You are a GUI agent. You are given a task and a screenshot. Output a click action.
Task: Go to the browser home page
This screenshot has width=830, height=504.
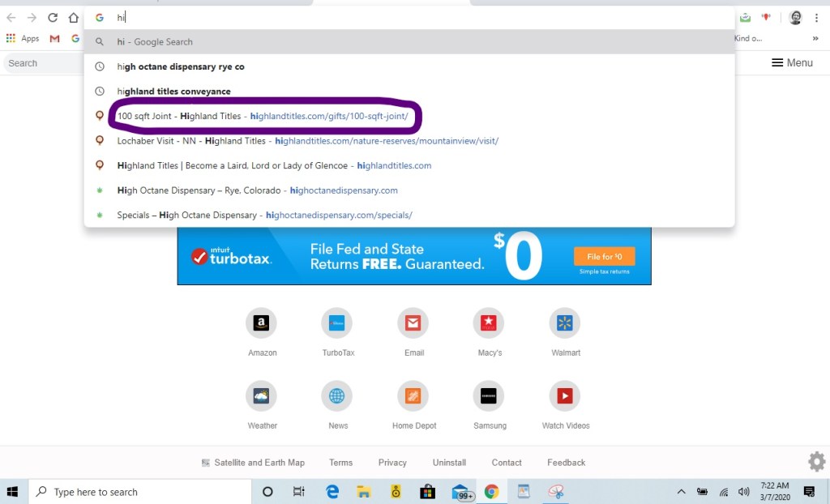[74, 17]
